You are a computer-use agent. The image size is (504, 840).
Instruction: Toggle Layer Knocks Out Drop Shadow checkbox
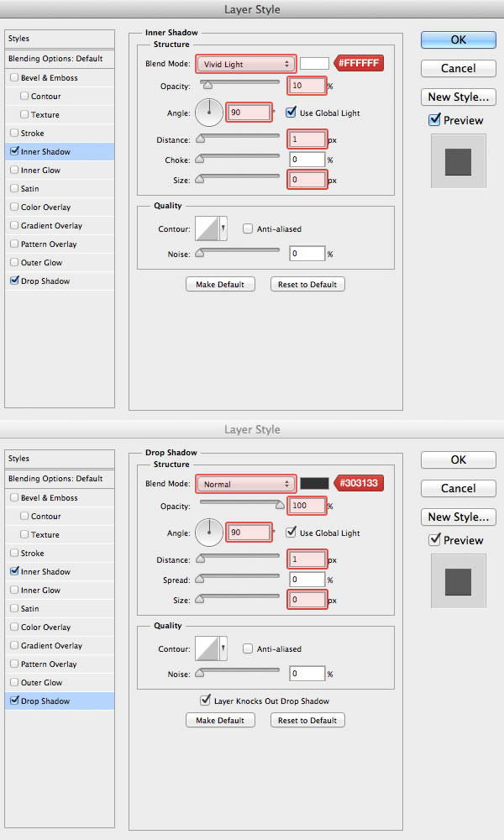coord(205,701)
